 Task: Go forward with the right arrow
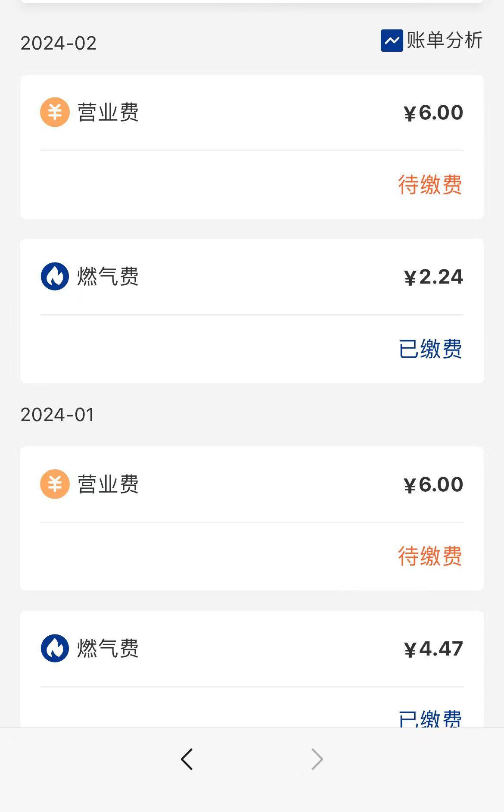click(317, 759)
